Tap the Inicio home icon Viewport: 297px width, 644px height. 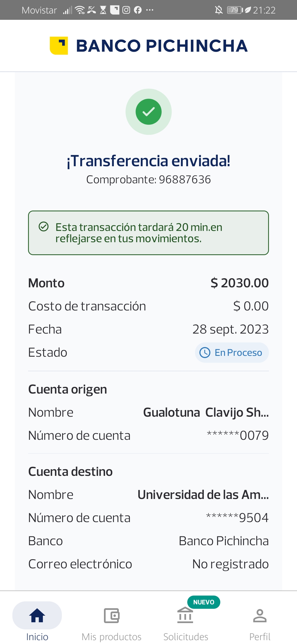(37, 615)
